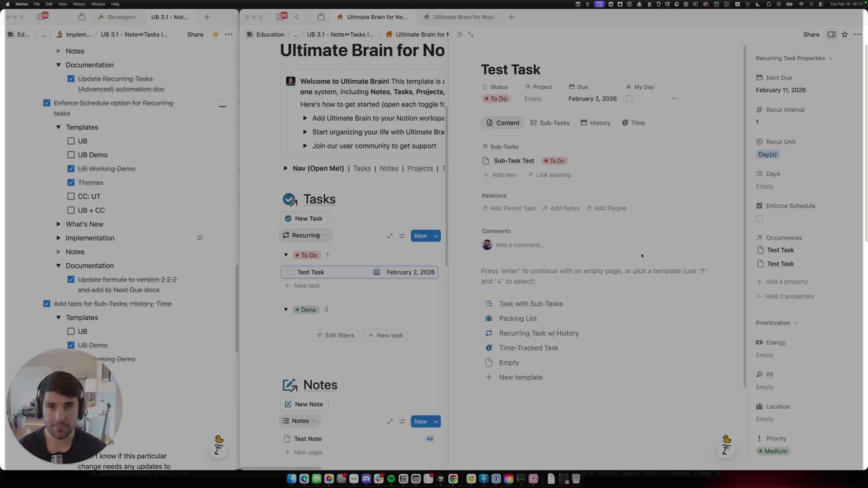Click the Tasks link in Nav bar
Viewport: 868px width, 488px height.
[x=362, y=168]
